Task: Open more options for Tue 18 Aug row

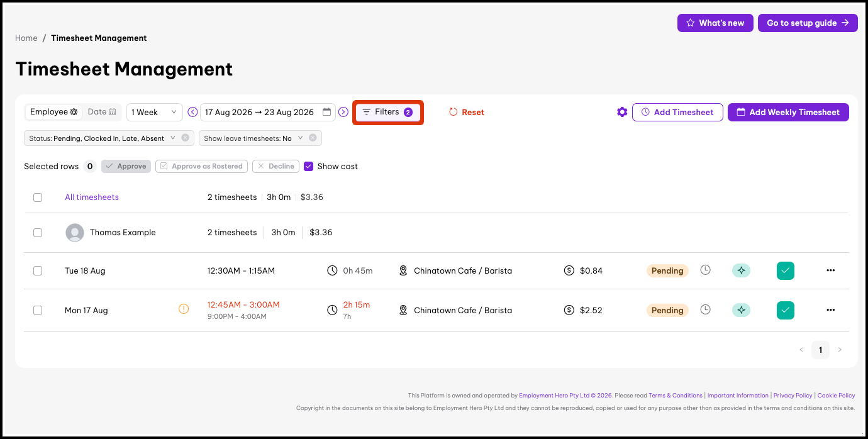Action: [x=830, y=270]
